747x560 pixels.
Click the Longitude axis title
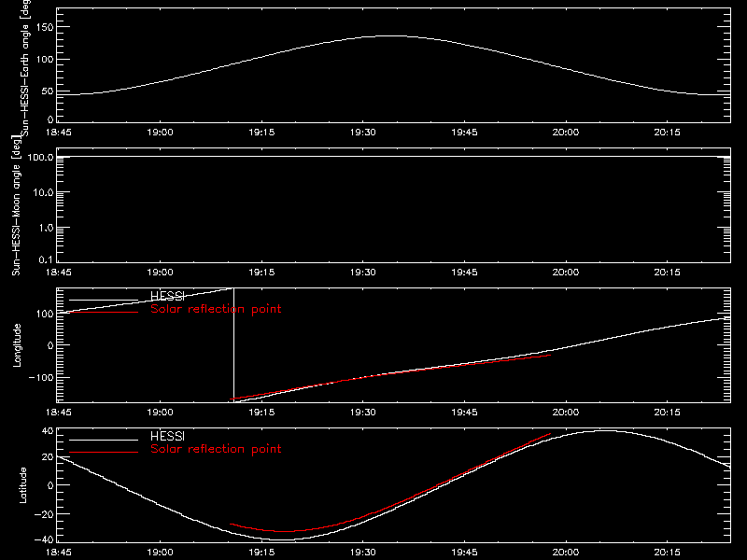(17, 345)
